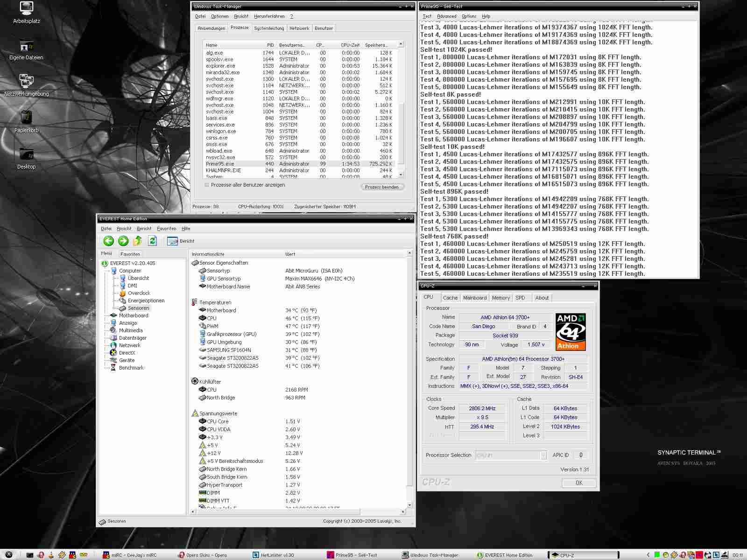This screenshot has width=747, height=560.
Task: Expand hidden system tray icons arrow
Action: [648, 555]
